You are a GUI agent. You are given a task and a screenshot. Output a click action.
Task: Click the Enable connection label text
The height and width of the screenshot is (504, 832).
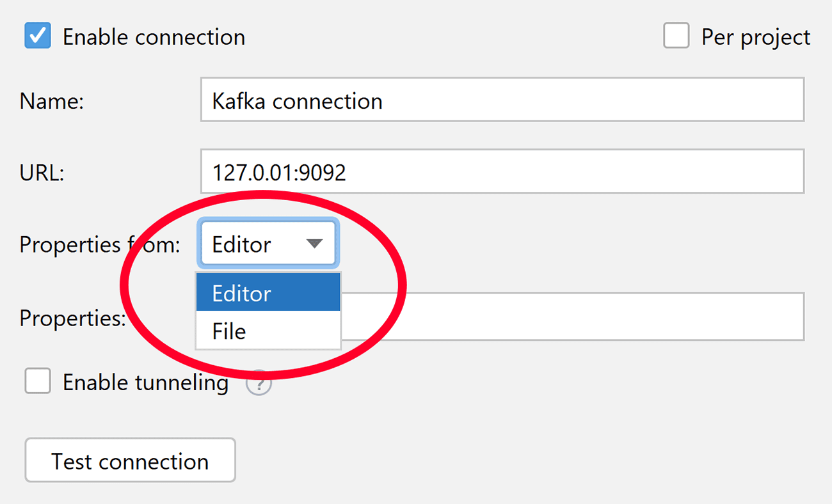click(154, 37)
